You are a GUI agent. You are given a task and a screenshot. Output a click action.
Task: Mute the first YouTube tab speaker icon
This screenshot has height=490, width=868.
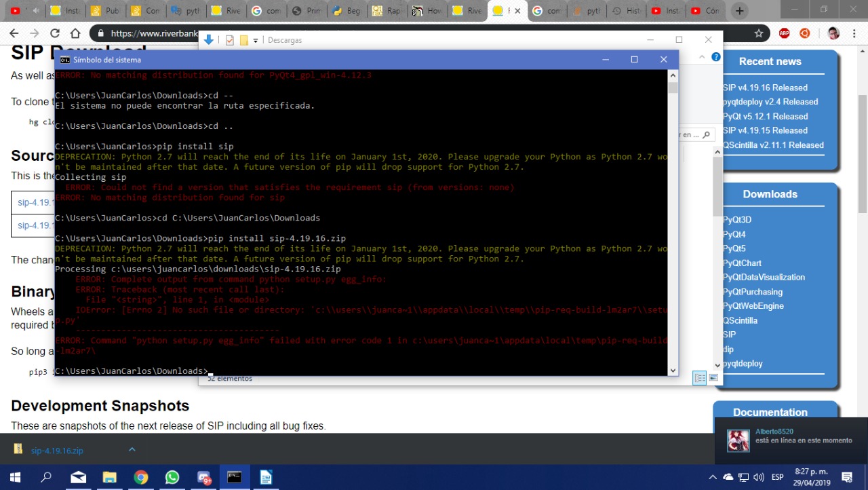36,11
